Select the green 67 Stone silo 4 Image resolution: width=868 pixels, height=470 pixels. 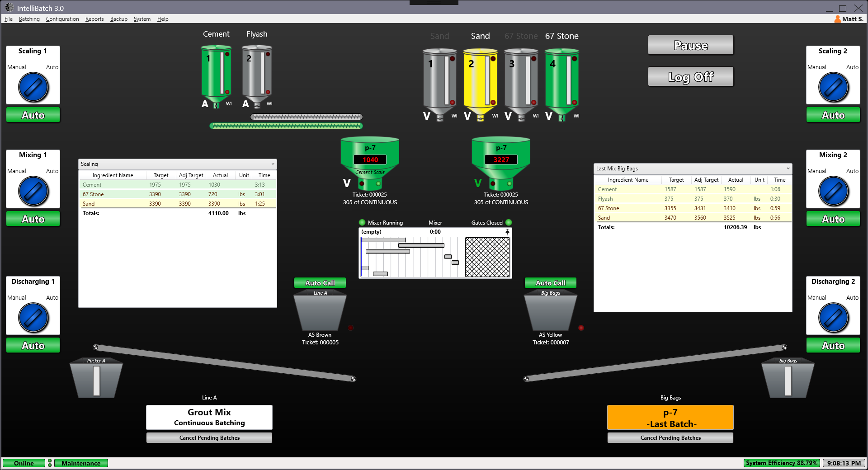tap(562, 84)
